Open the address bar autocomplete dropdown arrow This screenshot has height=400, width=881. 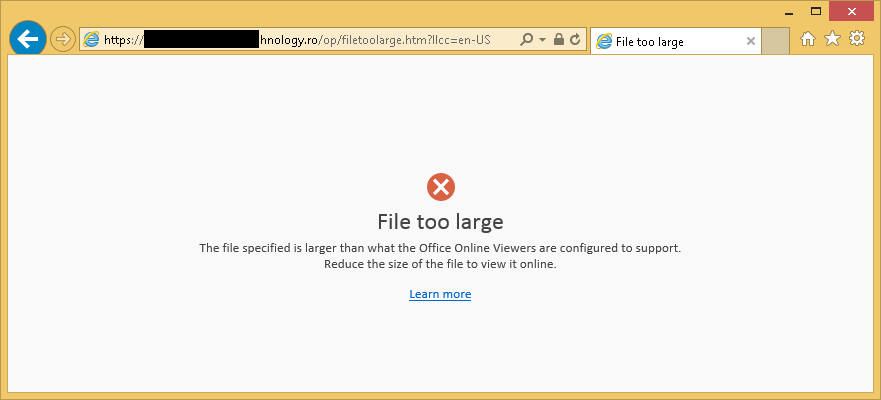click(x=542, y=40)
